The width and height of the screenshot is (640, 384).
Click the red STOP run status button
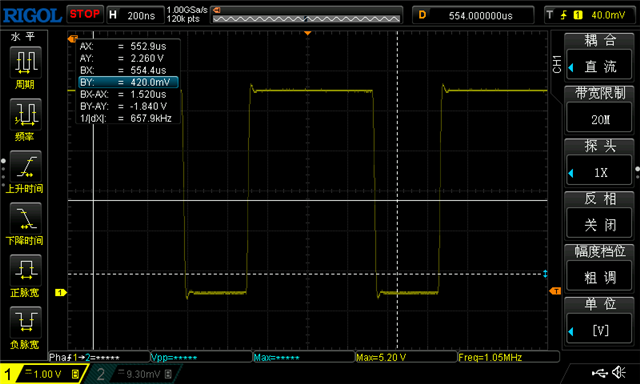click(x=85, y=14)
